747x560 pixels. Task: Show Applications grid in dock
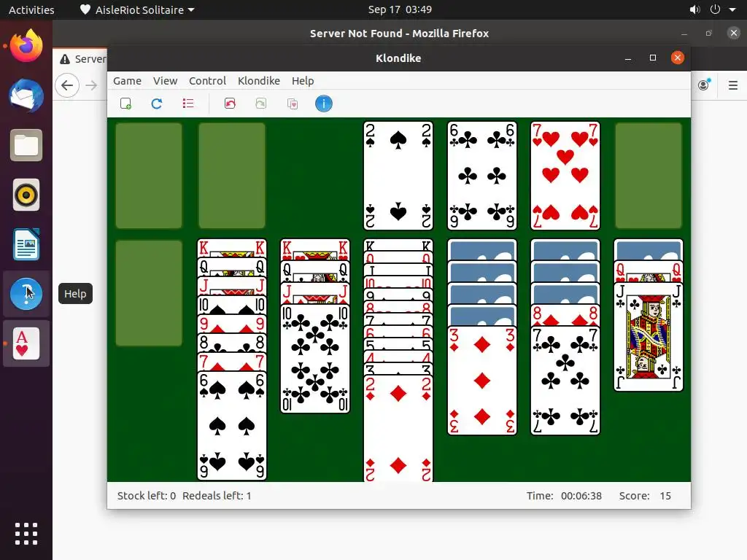pos(26,533)
